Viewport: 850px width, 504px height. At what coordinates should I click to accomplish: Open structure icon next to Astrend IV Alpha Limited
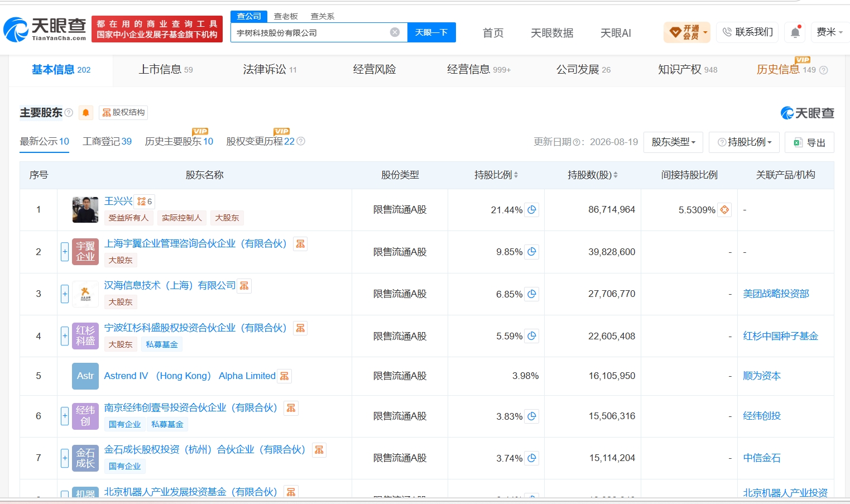[284, 376]
